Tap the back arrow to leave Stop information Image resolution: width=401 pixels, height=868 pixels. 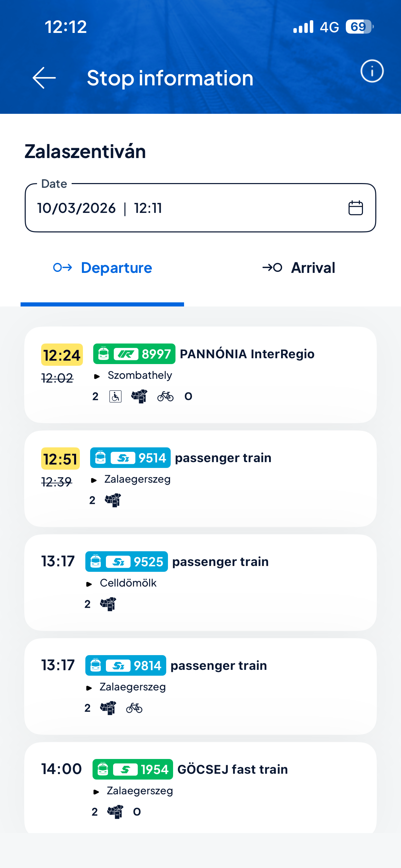point(44,78)
